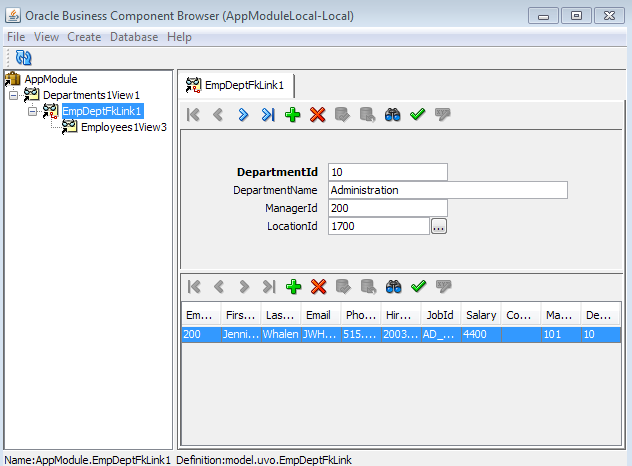Click the Ma... column header
The height and width of the screenshot is (466, 632).
pos(561,315)
